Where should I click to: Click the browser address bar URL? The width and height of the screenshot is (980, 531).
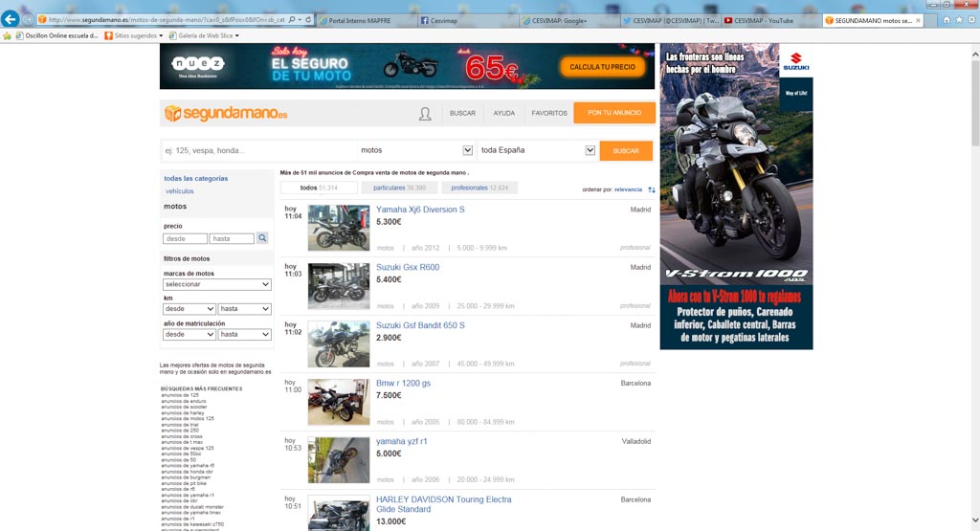167,20
